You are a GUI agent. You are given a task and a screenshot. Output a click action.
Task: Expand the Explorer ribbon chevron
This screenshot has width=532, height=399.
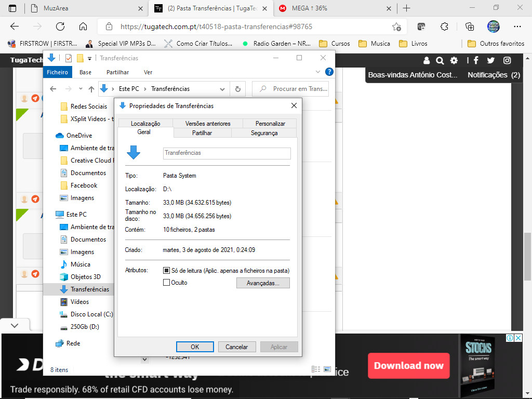click(318, 72)
